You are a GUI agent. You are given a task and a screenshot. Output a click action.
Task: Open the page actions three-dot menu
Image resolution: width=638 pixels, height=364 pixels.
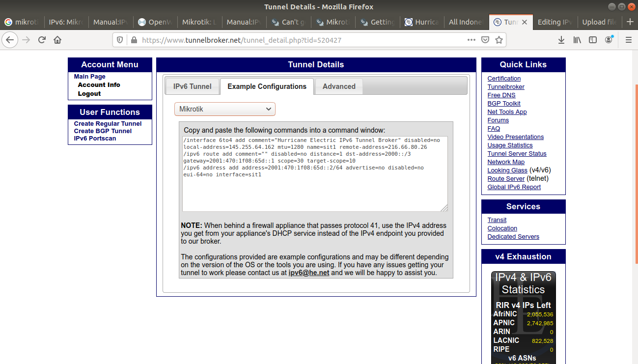(471, 40)
